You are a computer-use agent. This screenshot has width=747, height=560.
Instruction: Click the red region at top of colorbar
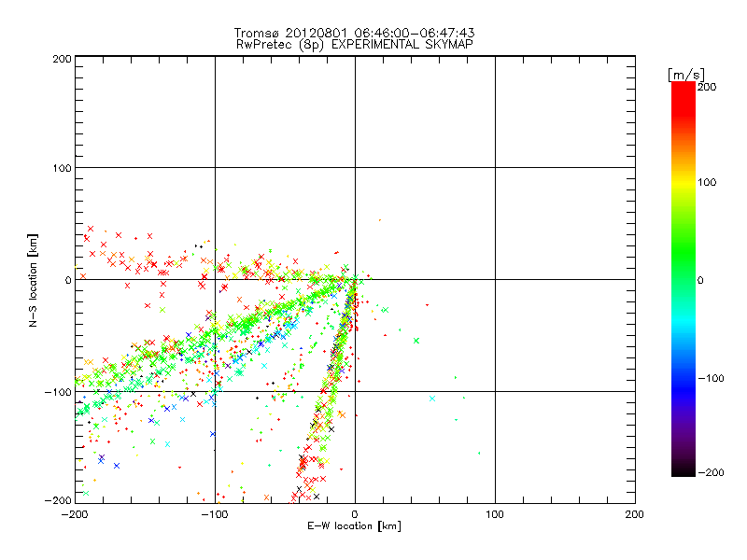[x=684, y=100]
